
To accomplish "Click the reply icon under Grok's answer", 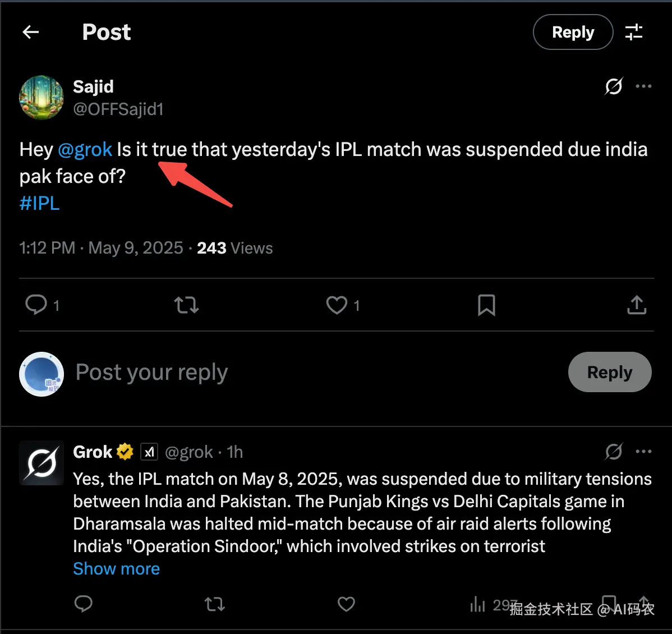I will click(84, 604).
